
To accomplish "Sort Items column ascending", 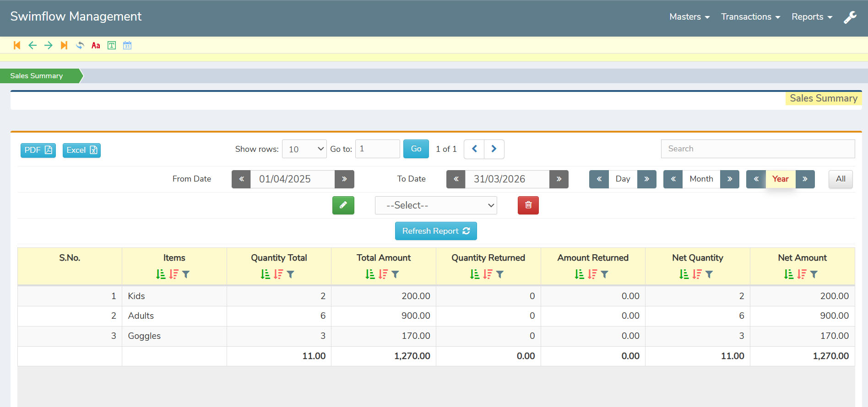I will point(161,274).
